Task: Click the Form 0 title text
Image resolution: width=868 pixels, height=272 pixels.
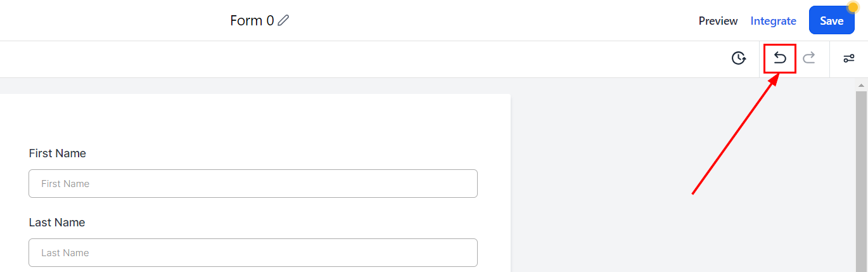Action: click(x=252, y=20)
